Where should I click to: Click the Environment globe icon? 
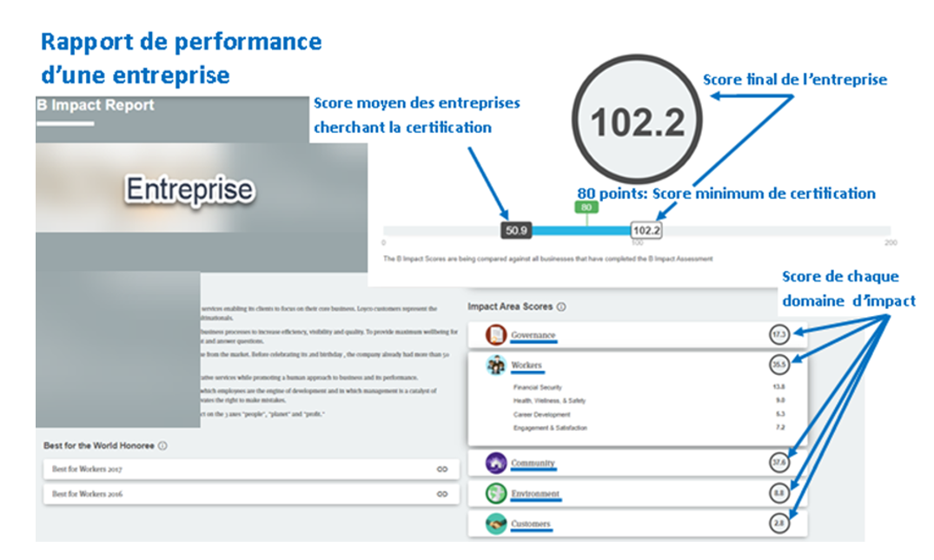click(495, 494)
